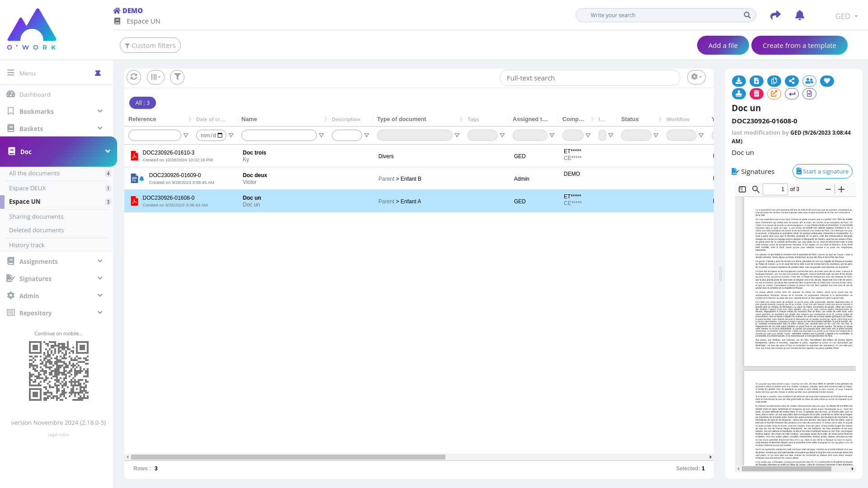This screenshot has width=868, height=488.
Task: Open the Espace DEUX folder
Action: point(28,188)
